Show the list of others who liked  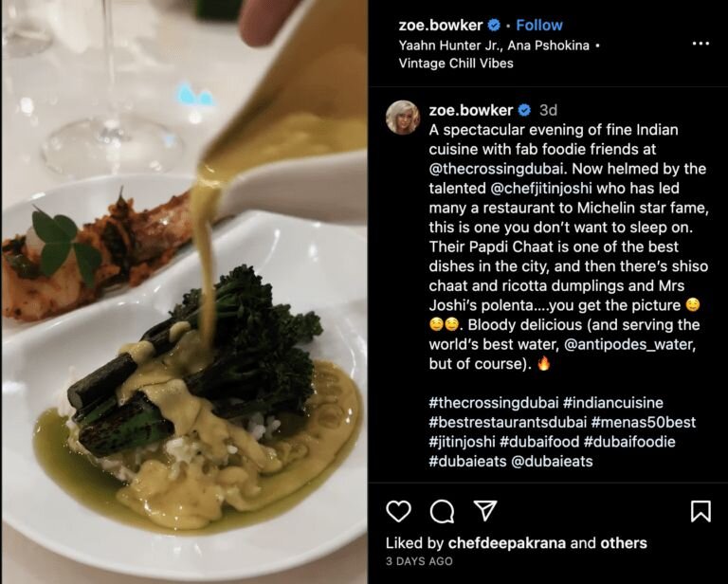[x=624, y=543]
